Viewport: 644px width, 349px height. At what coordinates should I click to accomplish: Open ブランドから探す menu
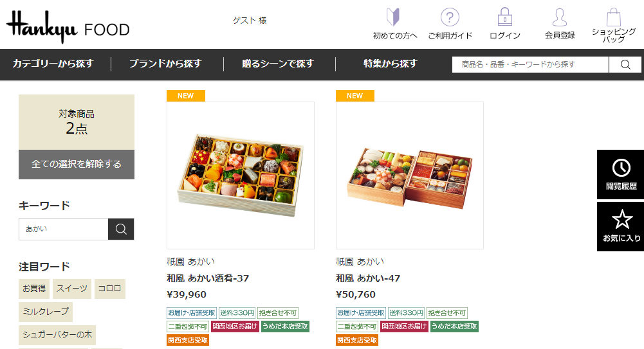165,64
